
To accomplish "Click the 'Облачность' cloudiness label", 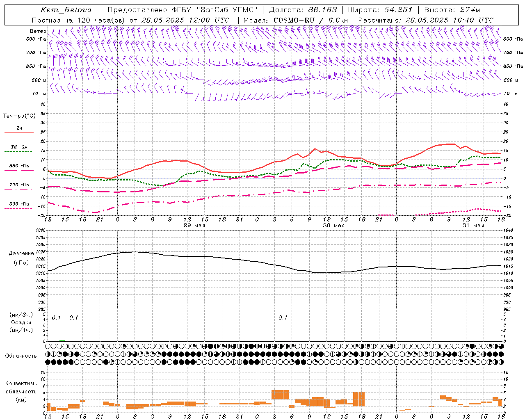I will tap(21, 356).
